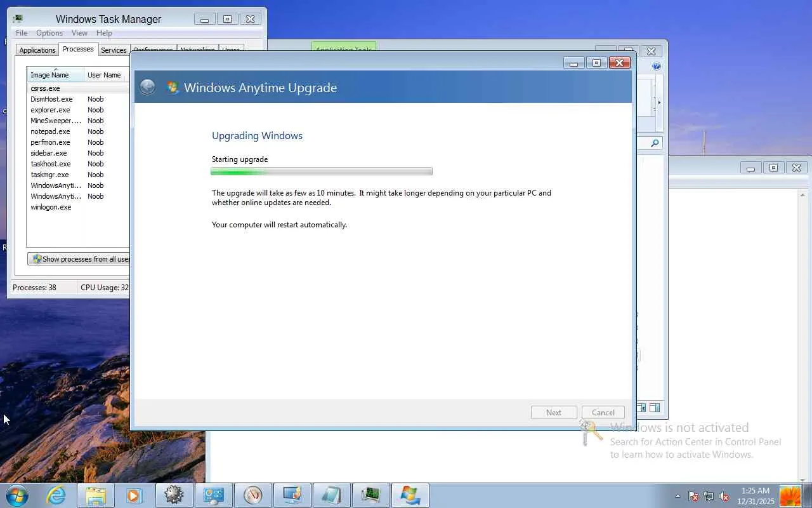Switch to the gauge dial taskbar icon
Viewport: 812px width, 508px height.
coord(252,495)
